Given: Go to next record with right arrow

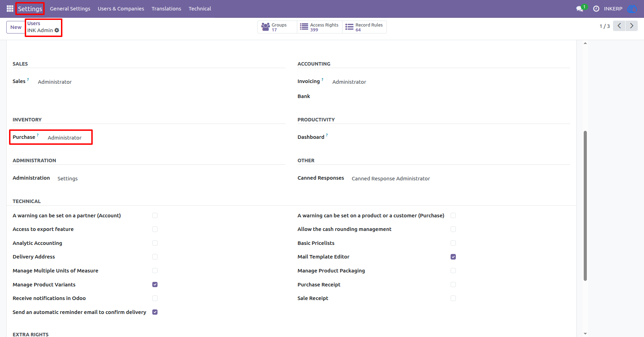Looking at the screenshot, I should [631, 26].
